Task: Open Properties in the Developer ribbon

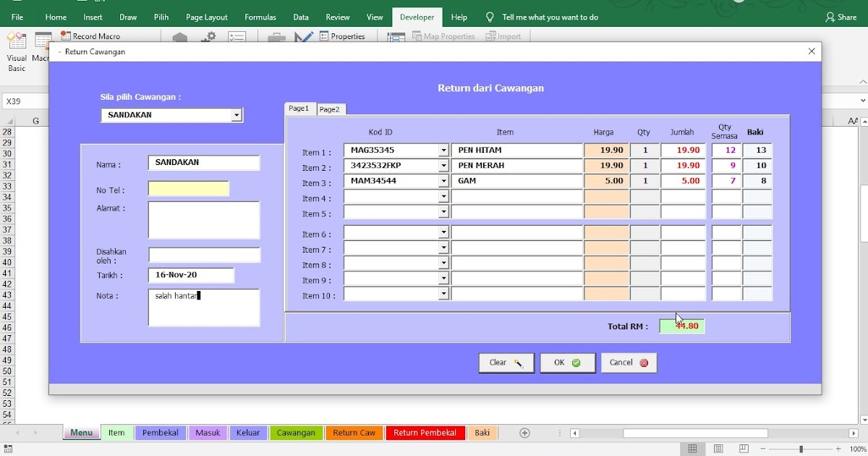Action: [342, 36]
